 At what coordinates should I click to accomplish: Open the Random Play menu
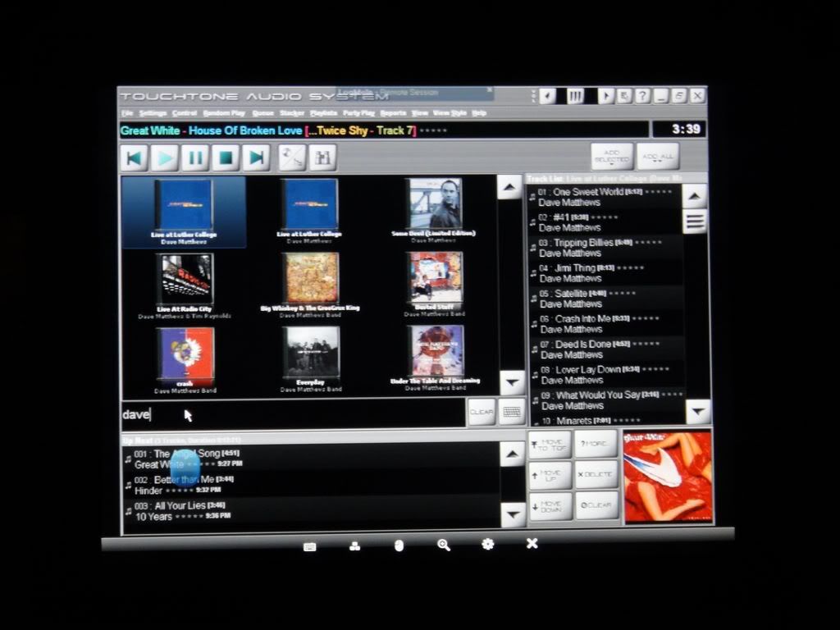tap(224, 113)
